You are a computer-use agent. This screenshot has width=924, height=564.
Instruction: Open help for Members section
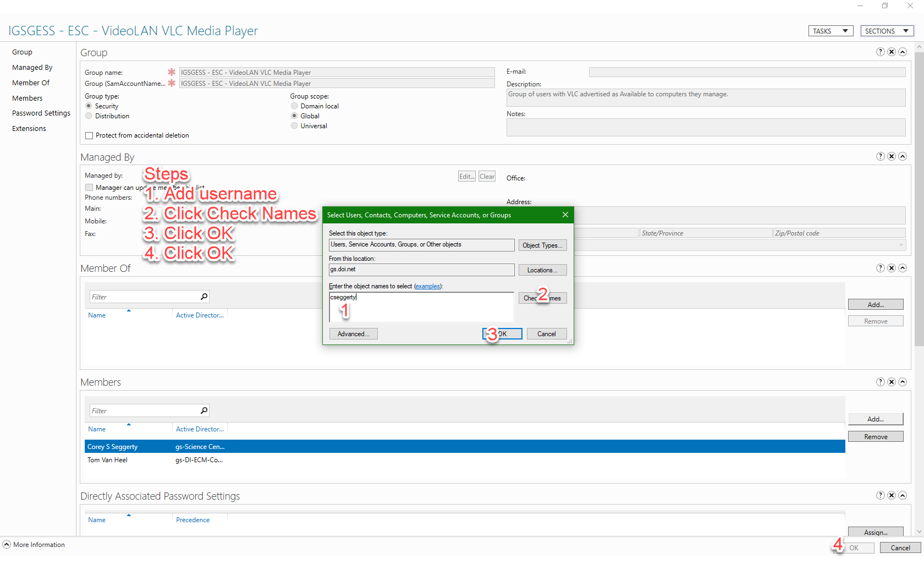pos(881,382)
